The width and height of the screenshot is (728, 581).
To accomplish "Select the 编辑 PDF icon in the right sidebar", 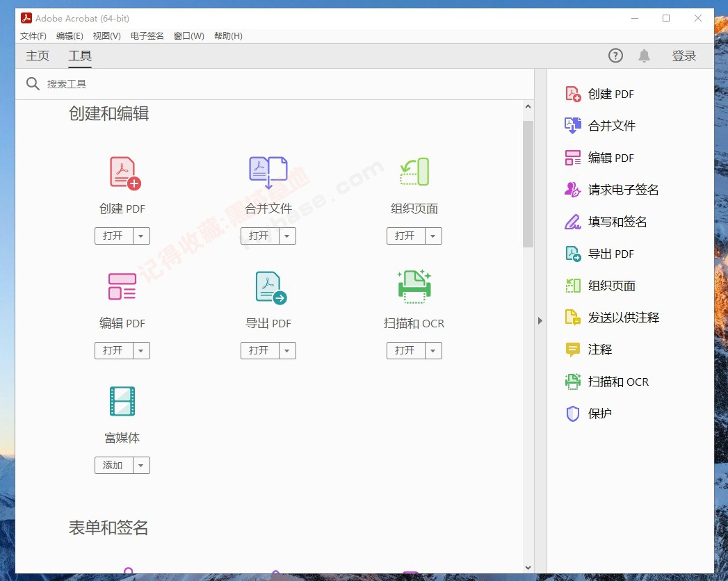I will (573, 158).
